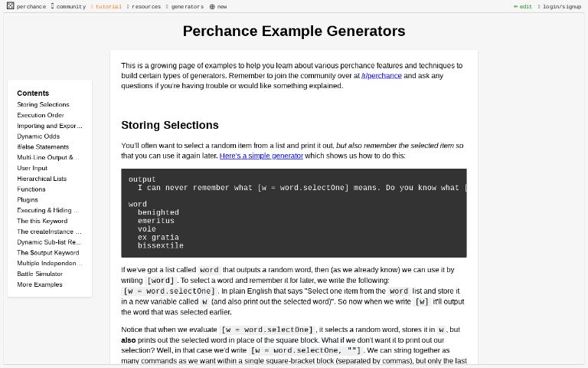This screenshot has height=368, width=588.
Task: Open the tutorial nav item
Action: point(108,7)
